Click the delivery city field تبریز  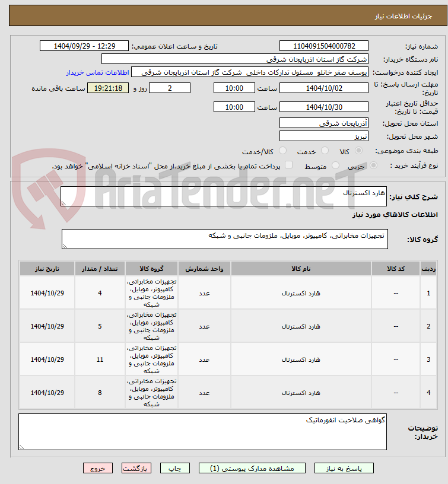[x=324, y=136]
